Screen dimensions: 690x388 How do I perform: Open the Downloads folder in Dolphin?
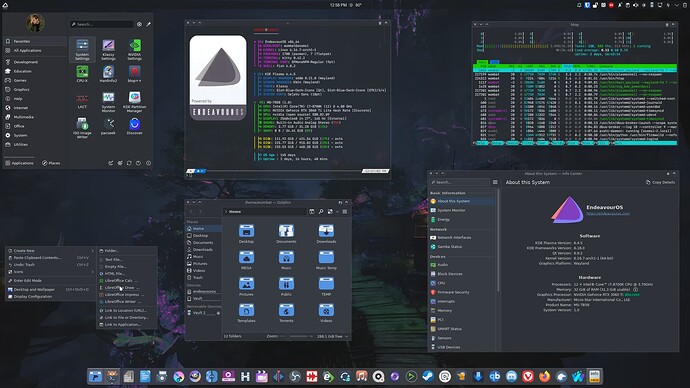(326, 234)
